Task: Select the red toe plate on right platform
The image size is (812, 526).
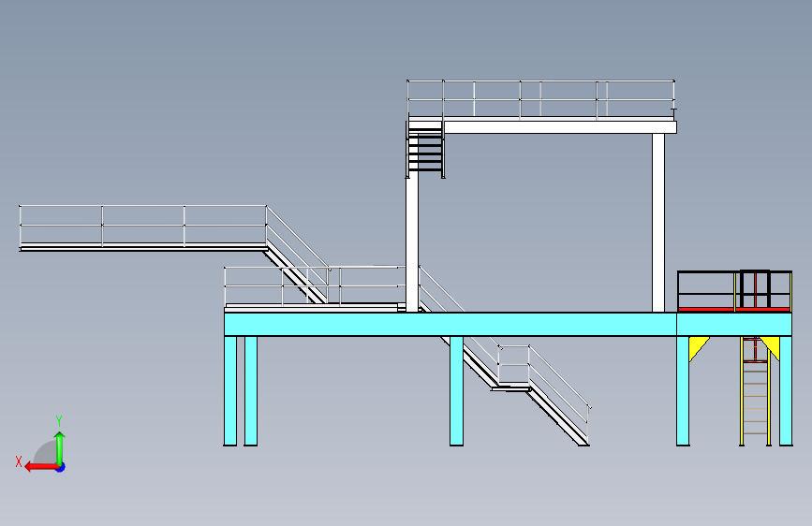Action: click(x=734, y=310)
